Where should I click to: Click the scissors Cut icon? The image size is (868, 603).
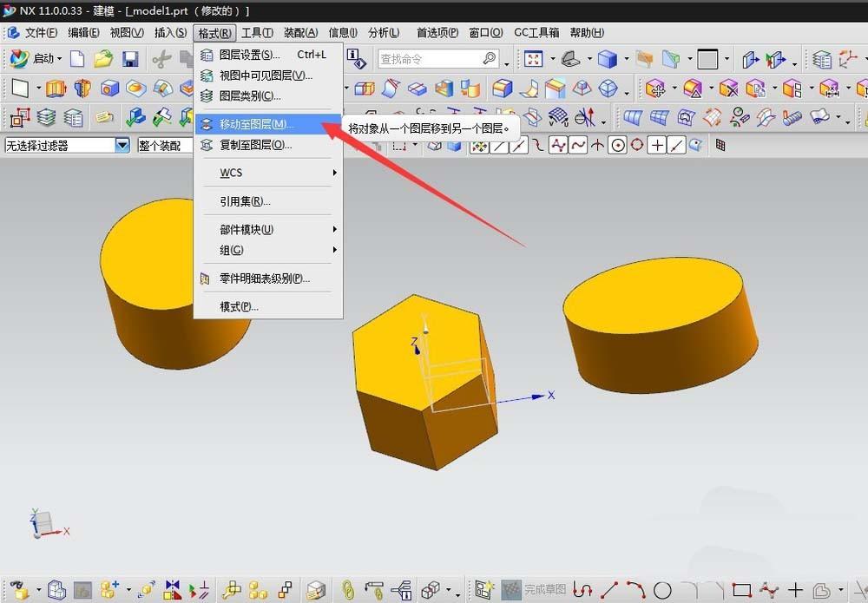coord(161,59)
